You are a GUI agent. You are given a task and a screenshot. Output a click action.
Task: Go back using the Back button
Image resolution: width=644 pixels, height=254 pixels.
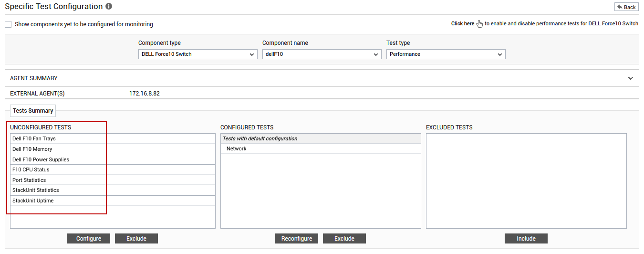coord(626,7)
